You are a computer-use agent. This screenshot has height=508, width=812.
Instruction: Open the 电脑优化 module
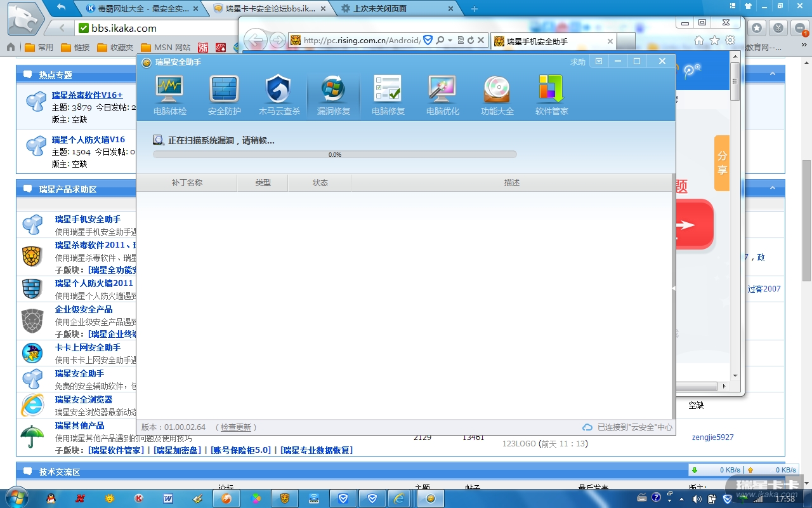(443, 96)
